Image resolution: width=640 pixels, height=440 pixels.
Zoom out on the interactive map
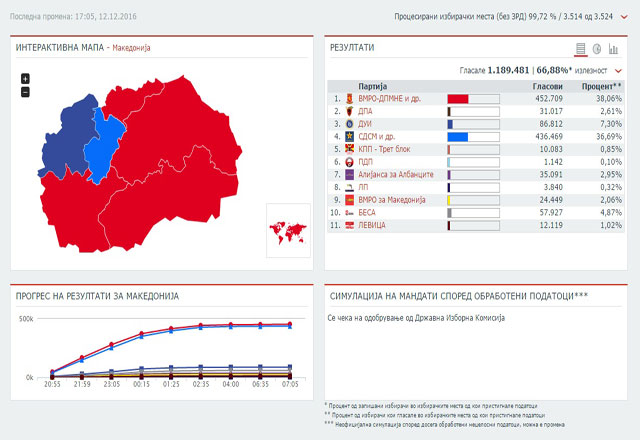click(x=25, y=93)
